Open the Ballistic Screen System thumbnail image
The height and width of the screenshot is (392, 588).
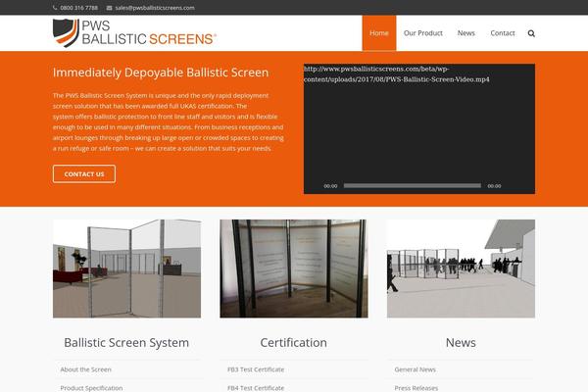click(x=126, y=269)
